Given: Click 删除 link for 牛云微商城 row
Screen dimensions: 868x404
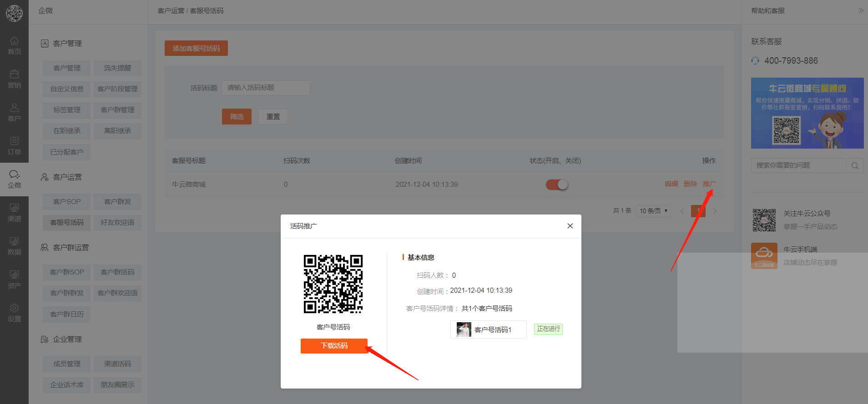Looking at the screenshot, I should pos(690,184).
